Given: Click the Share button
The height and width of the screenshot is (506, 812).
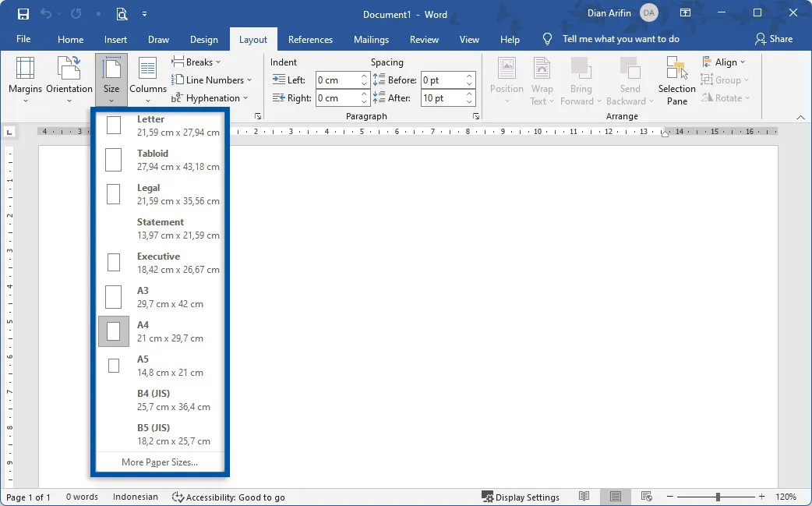Looking at the screenshot, I should click(x=775, y=39).
